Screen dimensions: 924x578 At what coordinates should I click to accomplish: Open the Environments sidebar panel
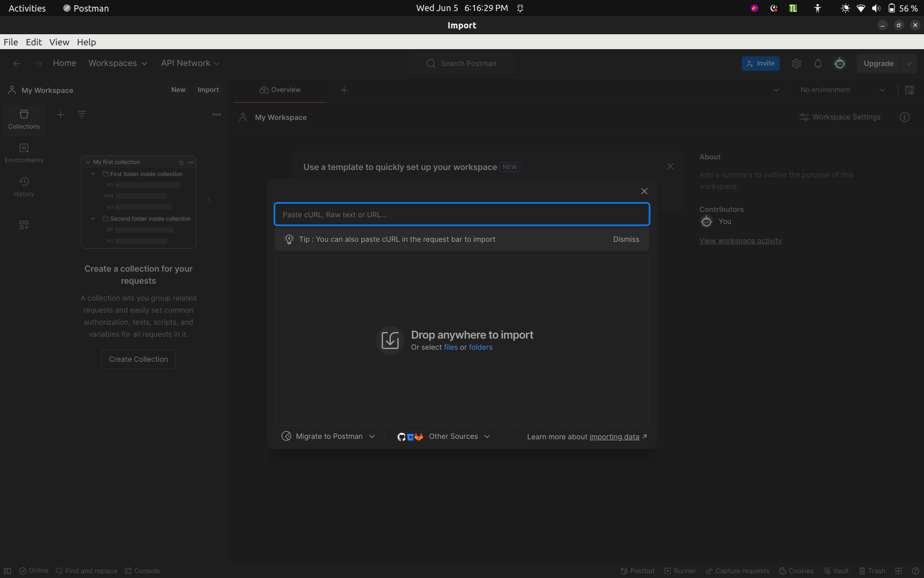(x=24, y=153)
